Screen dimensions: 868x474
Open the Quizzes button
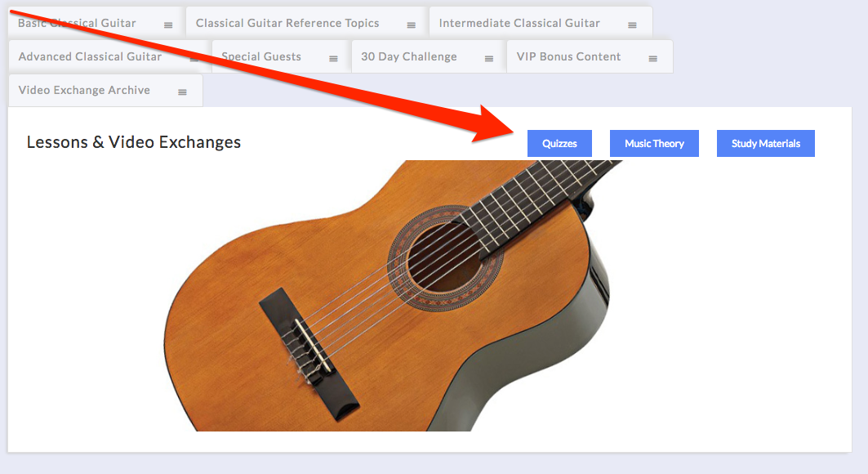click(559, 143)
